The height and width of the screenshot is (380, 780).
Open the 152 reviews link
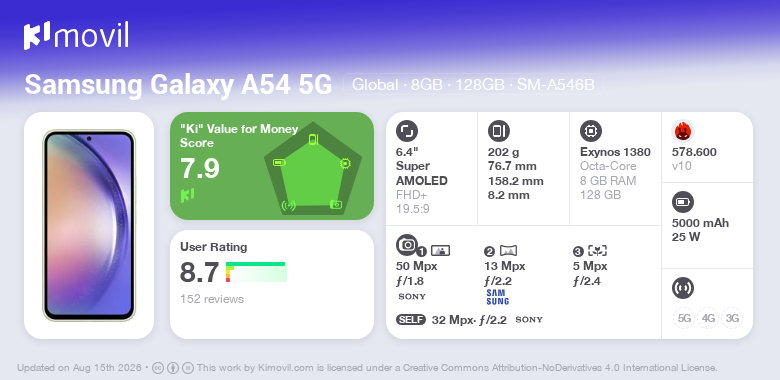coord(212,299)
